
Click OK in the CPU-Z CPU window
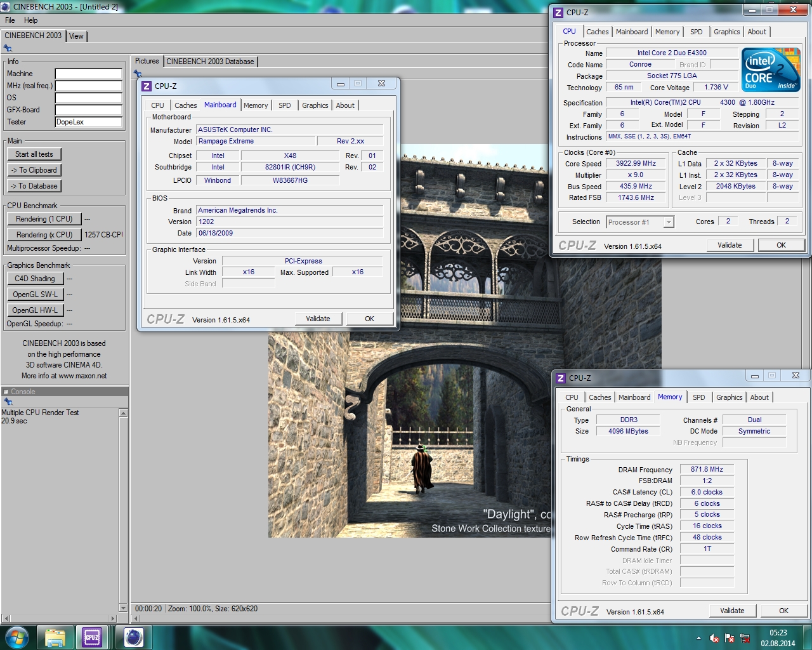(781, 245)
